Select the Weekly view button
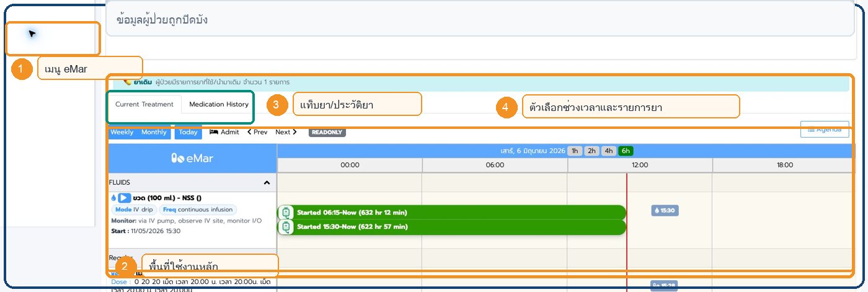 (x=122, y=132)
